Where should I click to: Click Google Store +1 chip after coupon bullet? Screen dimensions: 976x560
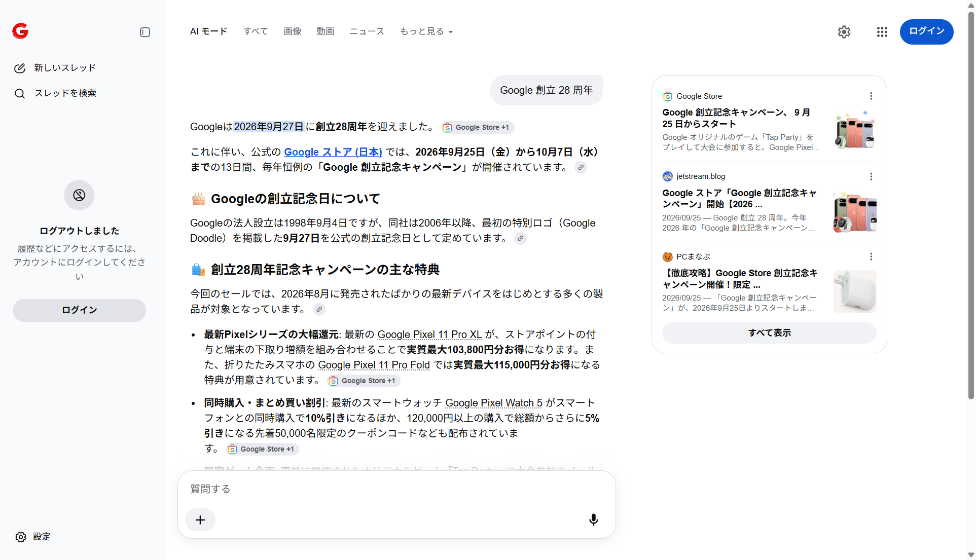pos(262,450)
